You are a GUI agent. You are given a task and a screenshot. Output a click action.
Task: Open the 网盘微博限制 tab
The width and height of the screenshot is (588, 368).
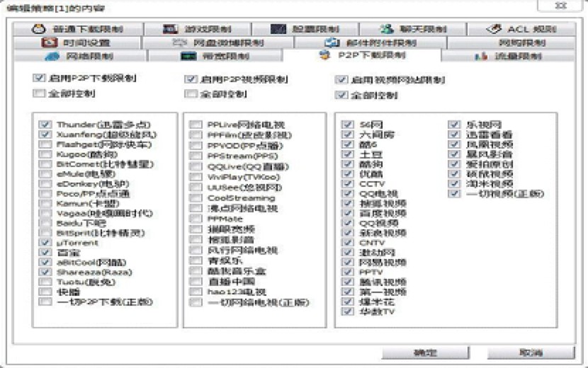(x=218, y=42)
